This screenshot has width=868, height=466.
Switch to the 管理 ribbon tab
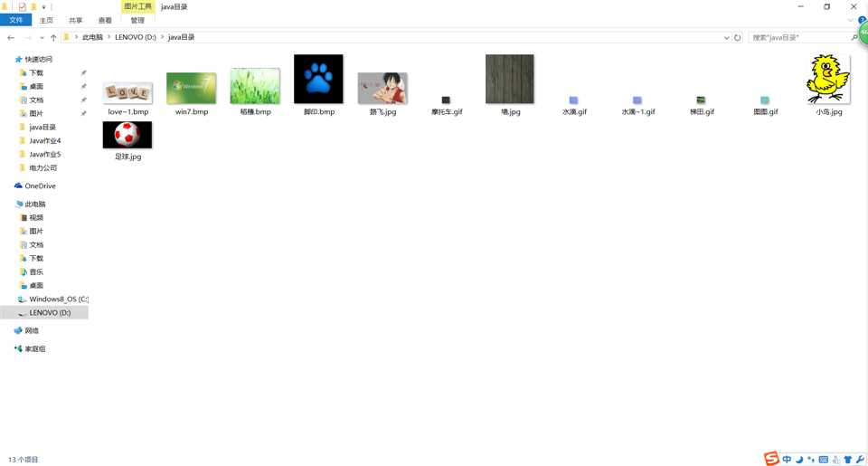point(137,21)
